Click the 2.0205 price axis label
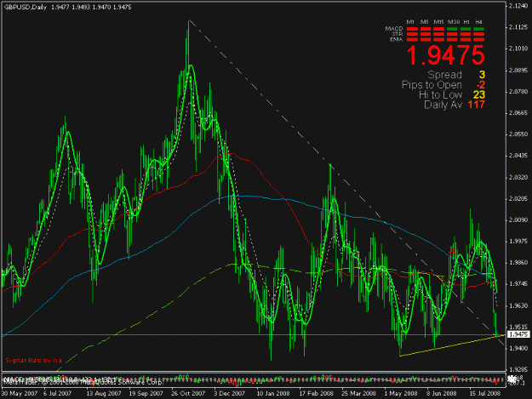 click(518, 199)
